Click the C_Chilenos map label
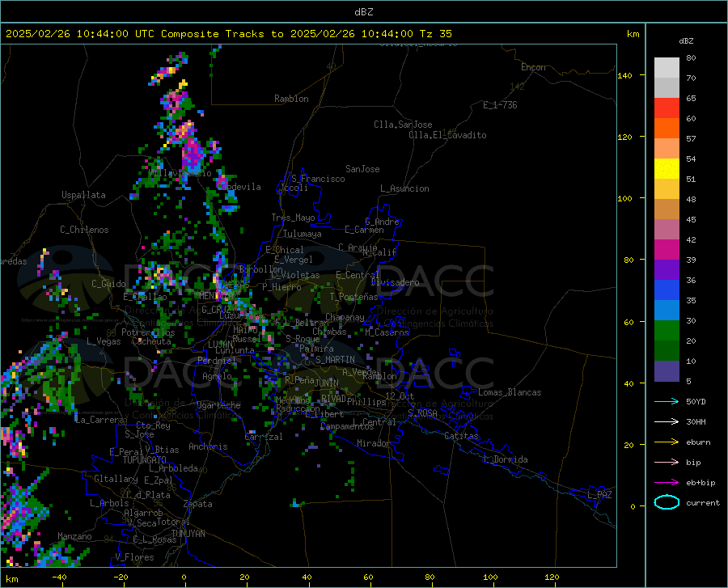The image size is (728, 588). coord(84,230)
